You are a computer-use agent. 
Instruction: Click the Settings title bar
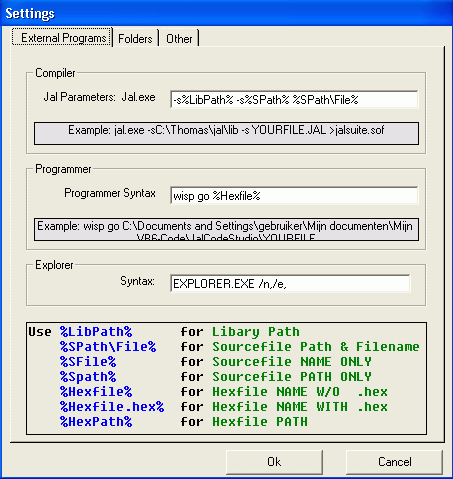(x=226, y=13)
